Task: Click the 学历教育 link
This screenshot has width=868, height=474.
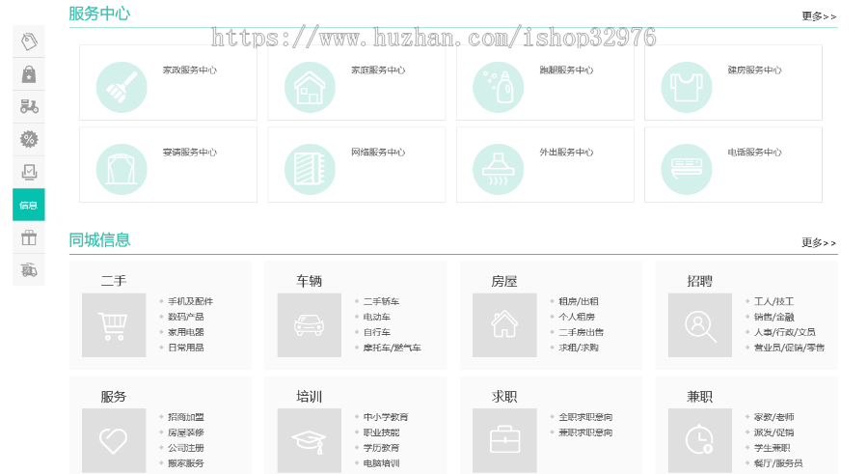Action: (381, 448)
